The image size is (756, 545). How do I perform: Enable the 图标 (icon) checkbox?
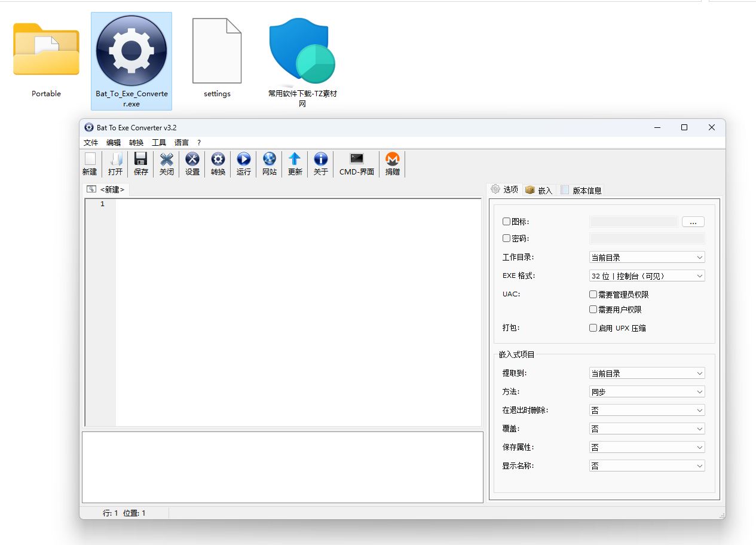[x=507, y=222]
